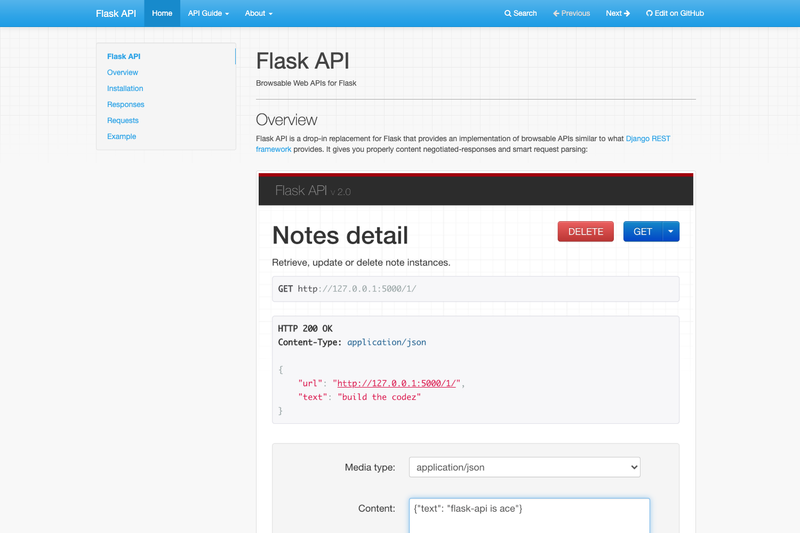
Task: Click the blue GET button
Action: pyautogui.click(x=642, y=232)
